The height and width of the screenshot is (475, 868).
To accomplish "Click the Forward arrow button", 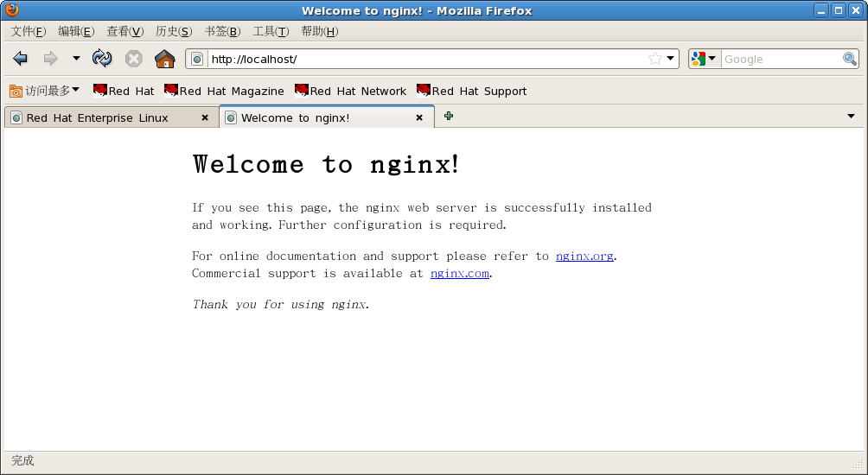I will [x=51, y=59].
